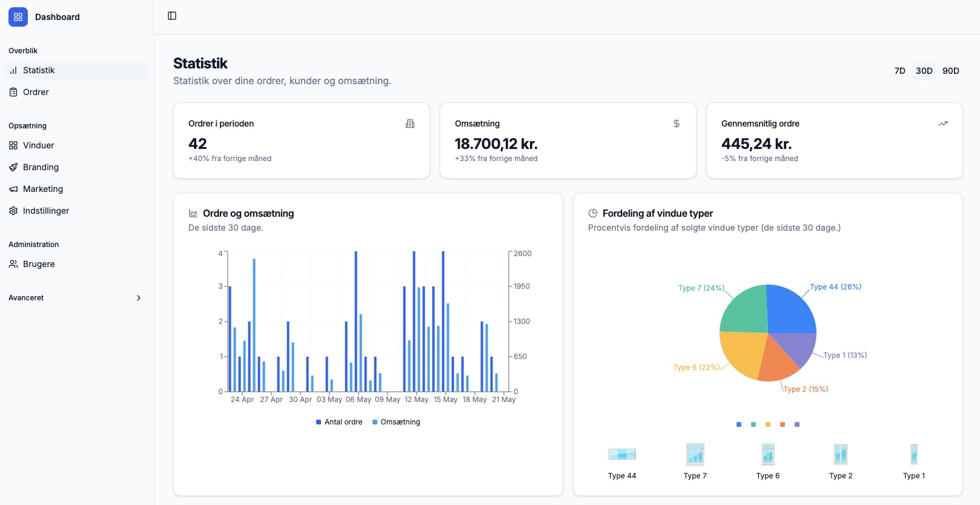The width and height of the screenshot is (980, 505).
Task: Click the Indstillinger gear icon
Action: click(13, 211)
